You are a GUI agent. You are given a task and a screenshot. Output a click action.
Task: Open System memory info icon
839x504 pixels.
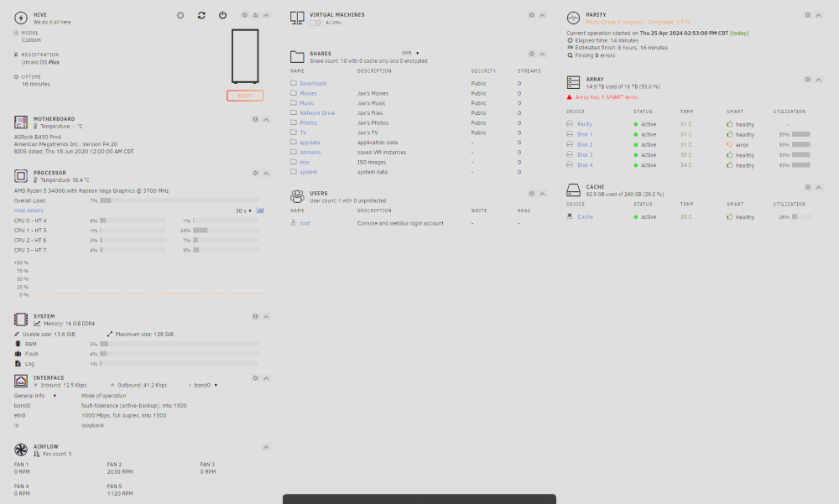(255, 317)
